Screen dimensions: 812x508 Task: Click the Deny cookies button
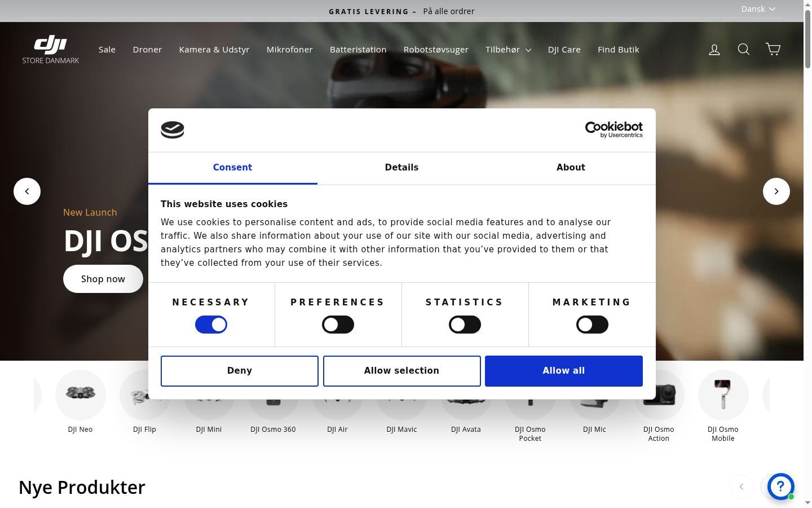[x=240, y=371]
